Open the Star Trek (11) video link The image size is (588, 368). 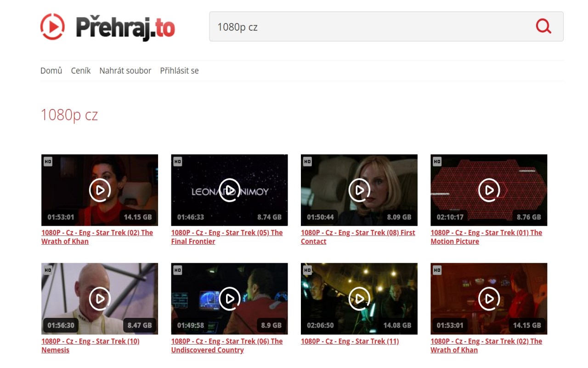tap(350, 341)
